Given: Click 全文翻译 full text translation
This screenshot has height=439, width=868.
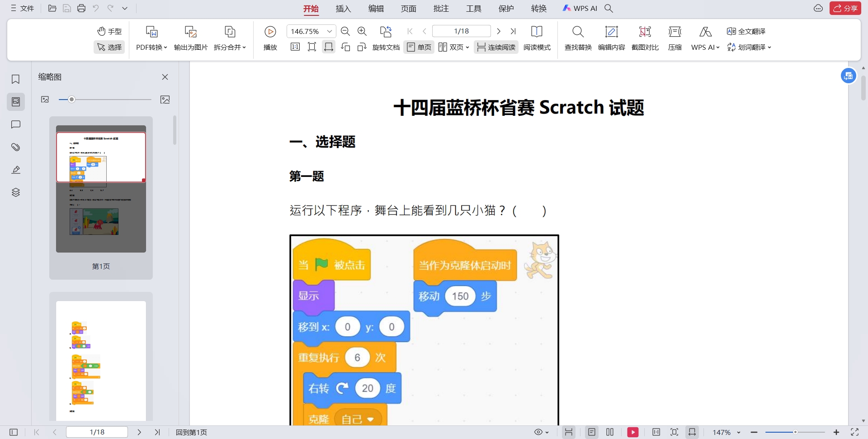Looking at the screenshot, I should [x=746, y=31].
